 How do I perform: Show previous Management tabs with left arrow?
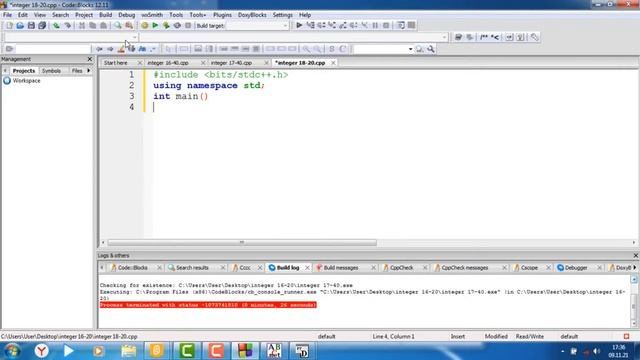coord(5,71)
